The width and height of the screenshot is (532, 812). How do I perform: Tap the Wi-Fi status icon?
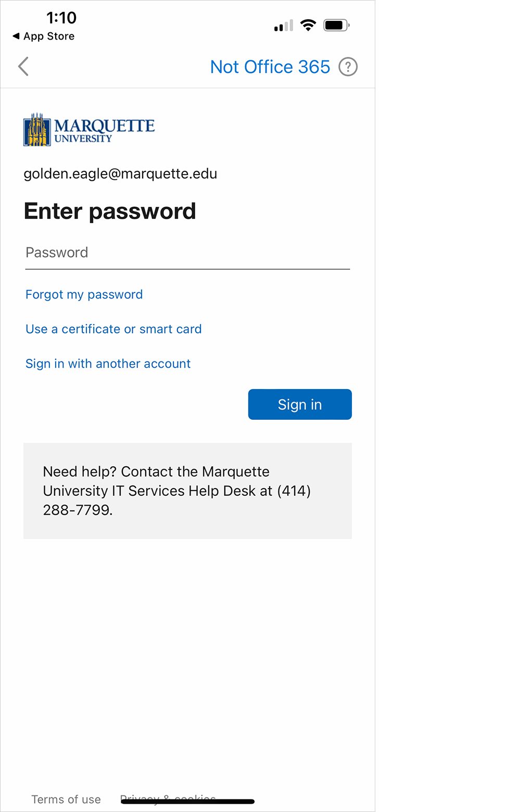pyautogui.click(x=308, y=25)
